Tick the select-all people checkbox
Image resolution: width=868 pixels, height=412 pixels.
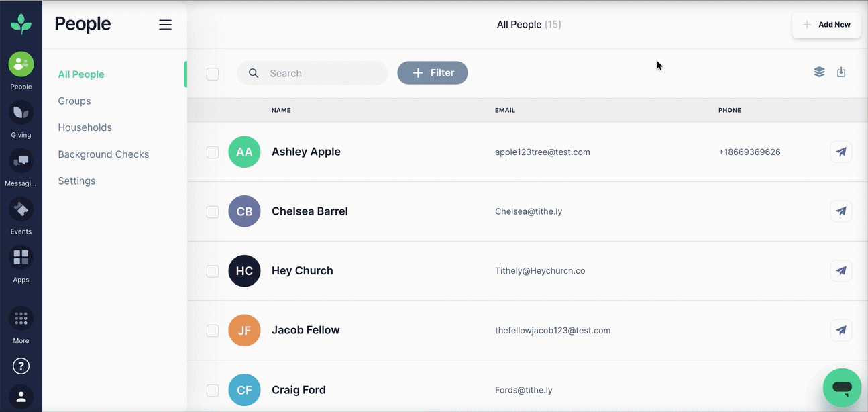(213, 74)
